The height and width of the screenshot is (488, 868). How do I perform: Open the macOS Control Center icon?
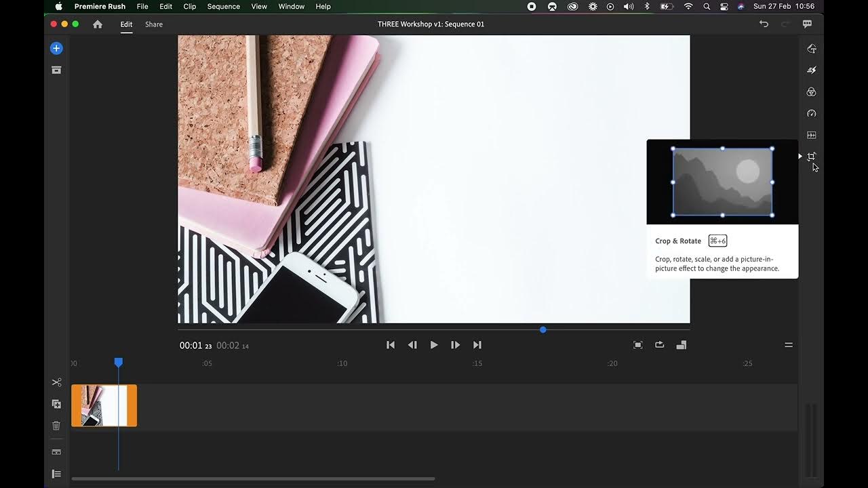point(724,6)
